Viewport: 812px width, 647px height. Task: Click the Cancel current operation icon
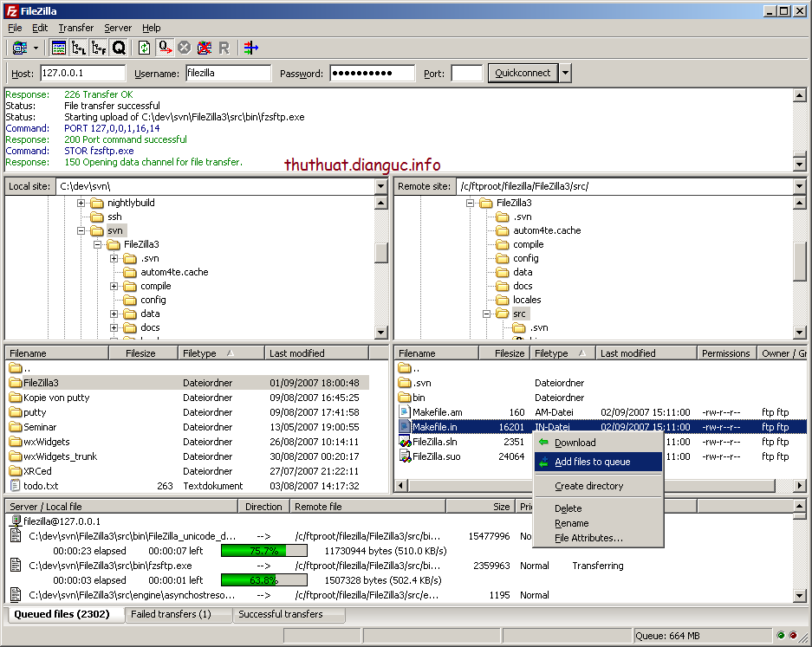pos(185,49)
